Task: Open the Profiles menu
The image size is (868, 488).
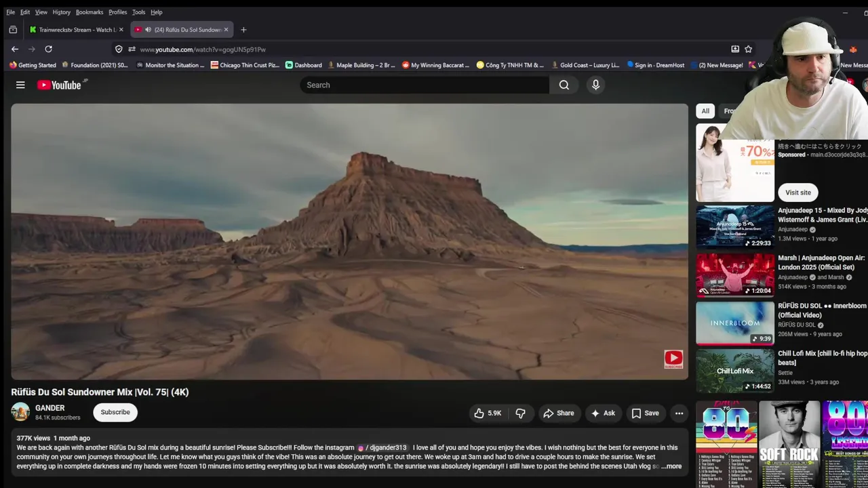Action: pos(118,12)
